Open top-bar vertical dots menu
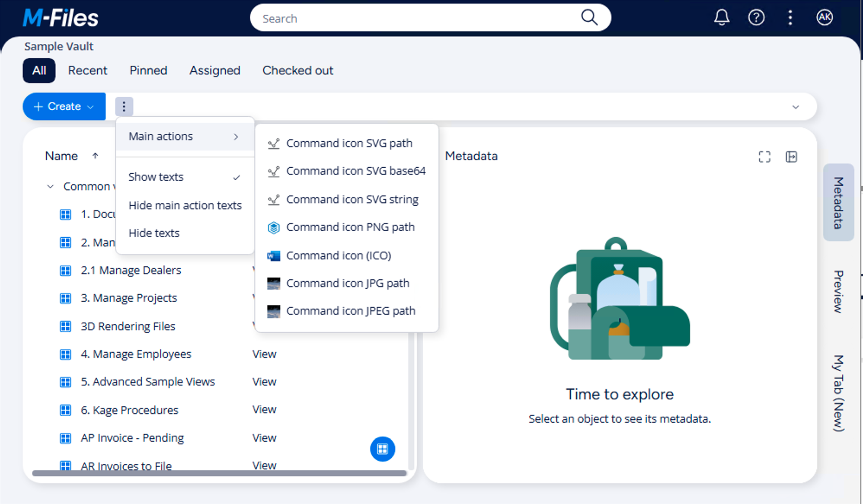 point(790,18)
